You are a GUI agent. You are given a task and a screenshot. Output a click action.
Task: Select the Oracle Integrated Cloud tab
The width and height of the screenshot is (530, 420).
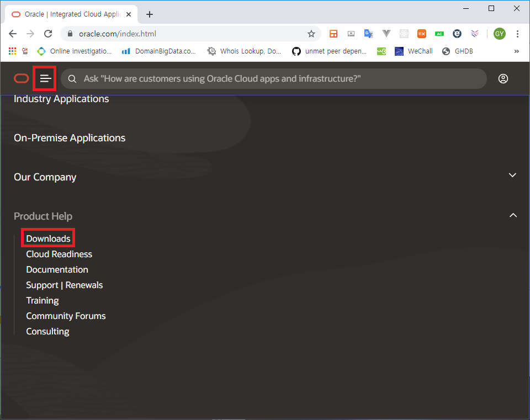coord(71,14)
